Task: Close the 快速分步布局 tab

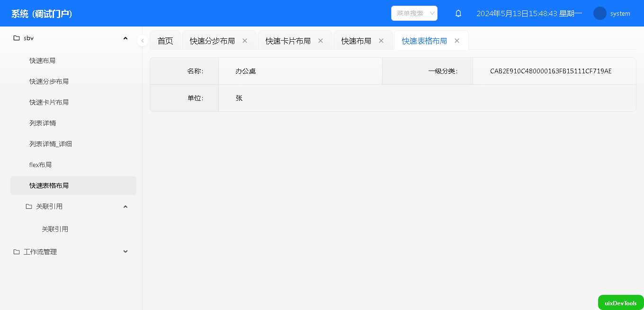Action: pos(245,41)
